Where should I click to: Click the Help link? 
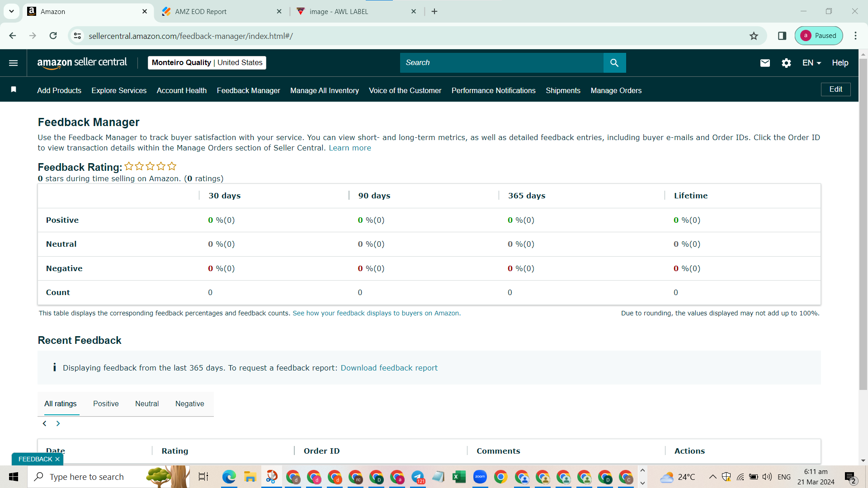[x=840, y=63]
